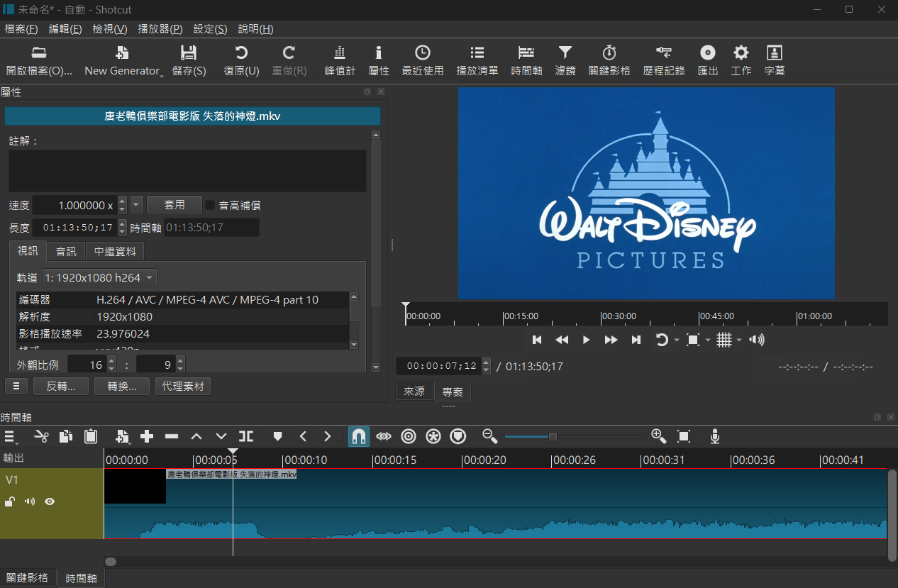This screenshot has height=588, width=898.
Task: Click the lift (up chevron) timeline icon
Action: 196,436
